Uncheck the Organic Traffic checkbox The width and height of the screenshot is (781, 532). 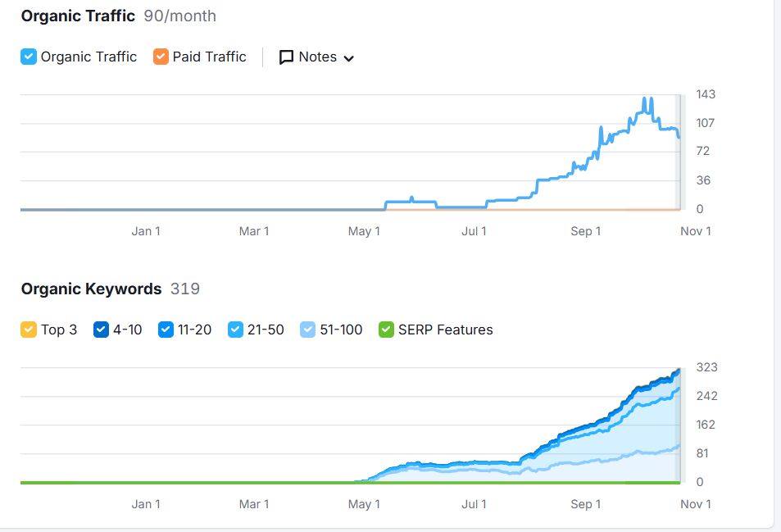29,57
